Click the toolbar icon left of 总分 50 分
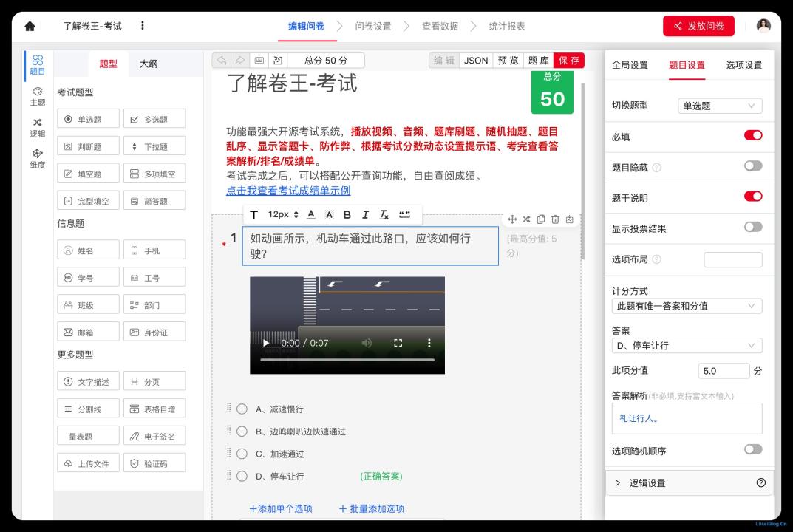Viewport: 793px width, 532px height. click(278, 61)
